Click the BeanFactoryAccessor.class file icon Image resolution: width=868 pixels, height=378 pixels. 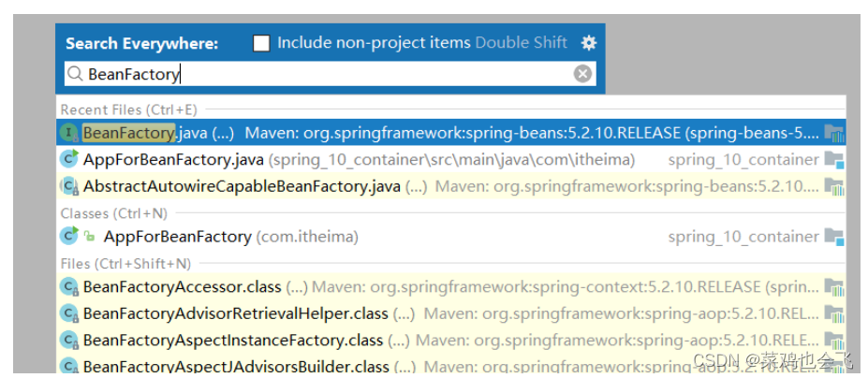(x=69, y=286)
